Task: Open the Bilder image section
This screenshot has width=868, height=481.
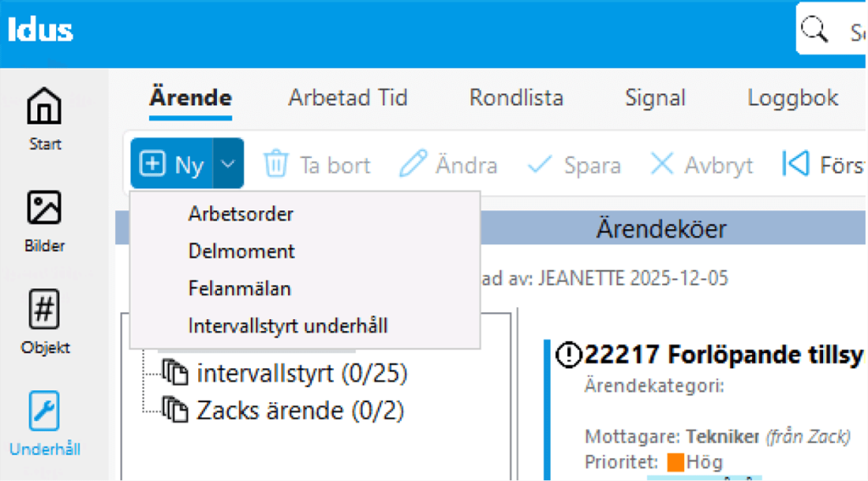Action: (x=45, y=210)
